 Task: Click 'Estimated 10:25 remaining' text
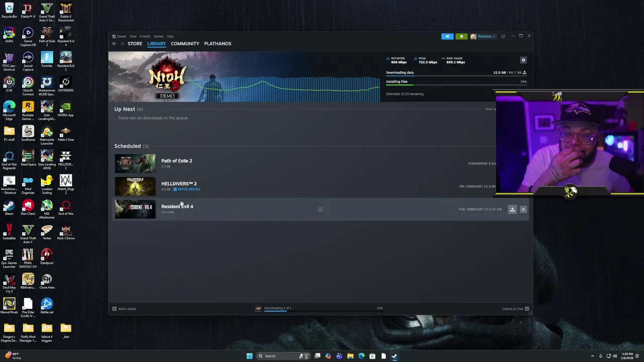click(x=405, y=94)
